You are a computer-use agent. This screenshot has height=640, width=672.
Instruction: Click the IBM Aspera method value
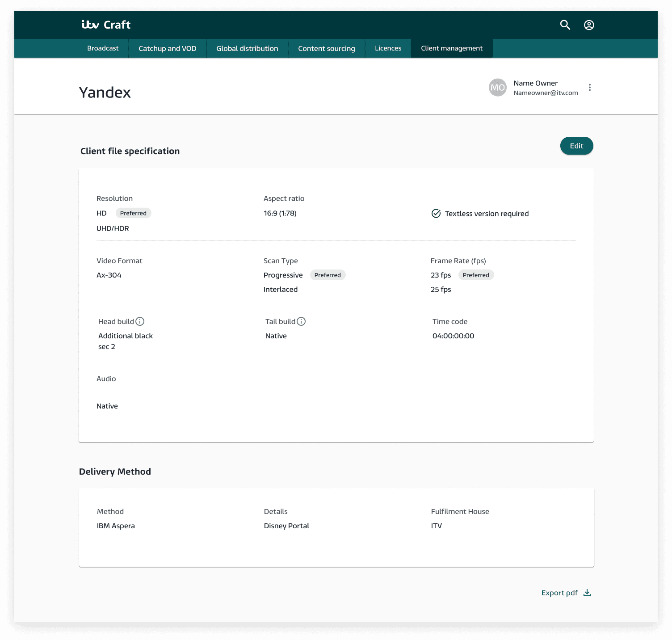coord(116,526)
